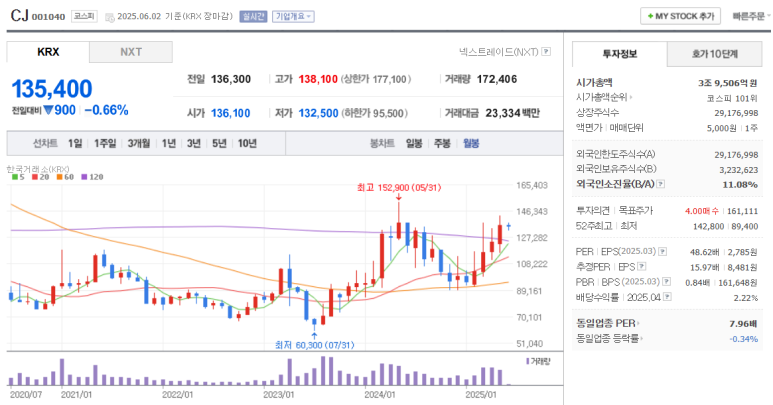Image resolution: width=773 pixels, height=405 pixels.
Task: Expand the 기업개요 dropdown
Action: (x=293, y=17)
